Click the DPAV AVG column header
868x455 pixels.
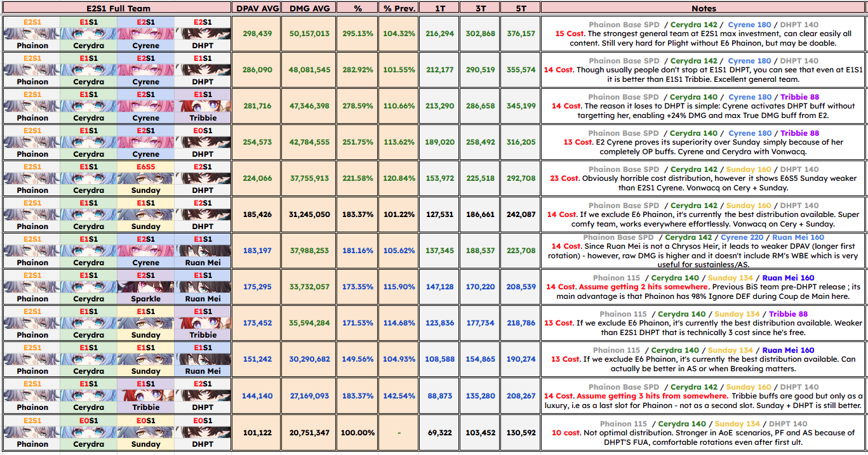pyautogui.click(x=257, y=8)
